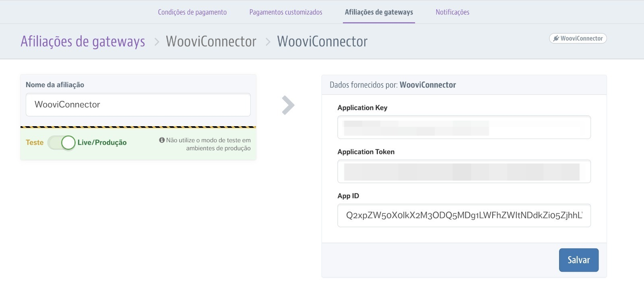The height and width of the screenshot is (297, 644).
Task: Save the affiliation with Salvar button
Action: tap(579, 260)
